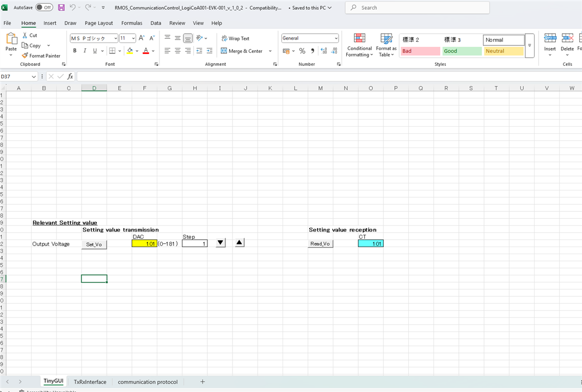The image size is (582, 392).
Task: Click the Save icon in title bar
Action: point(61,8)
